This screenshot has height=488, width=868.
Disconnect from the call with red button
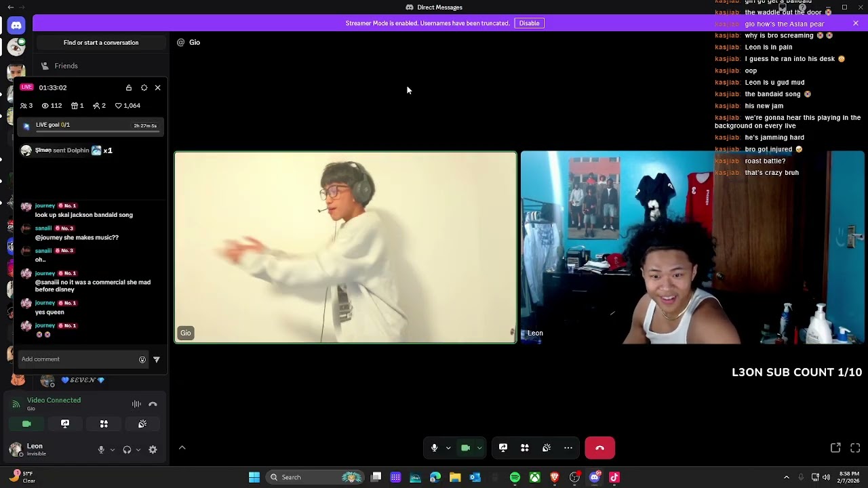click(599, 448)
